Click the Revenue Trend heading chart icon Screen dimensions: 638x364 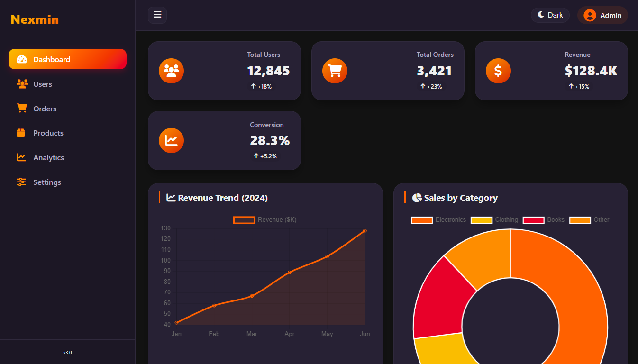(x=171, y=198)
